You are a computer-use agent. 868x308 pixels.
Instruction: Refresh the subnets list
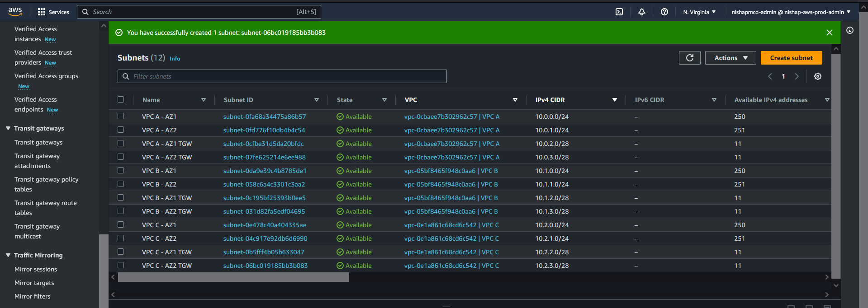pos(689,58)
